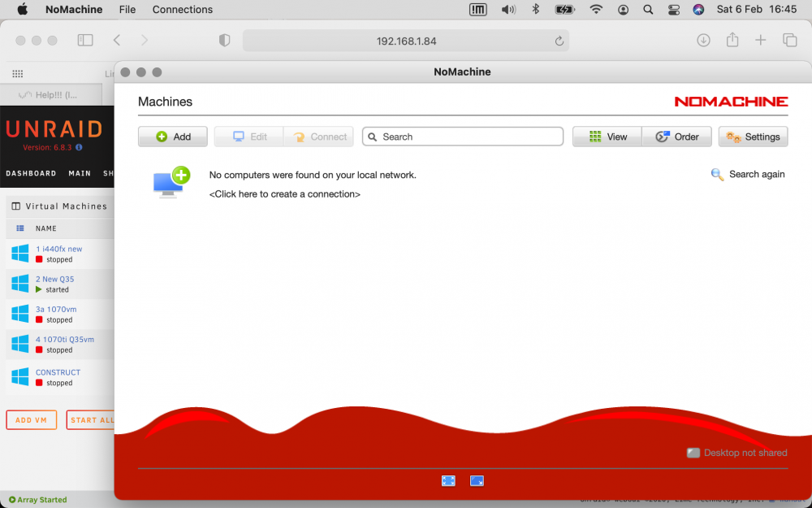Click Windows icon for 4 1070ti Q35vm

coord(20,344)
